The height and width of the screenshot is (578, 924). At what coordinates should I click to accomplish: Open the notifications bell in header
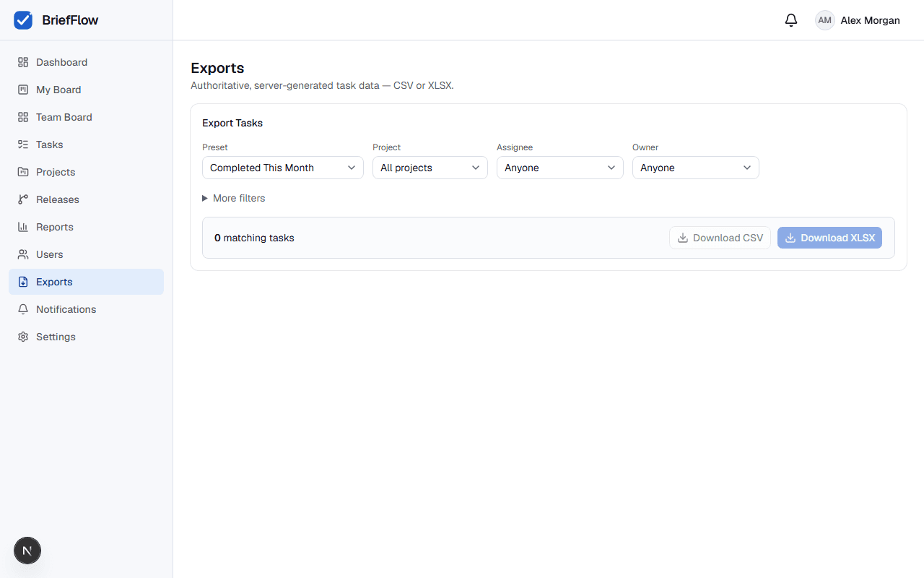[x=791, y=20]
